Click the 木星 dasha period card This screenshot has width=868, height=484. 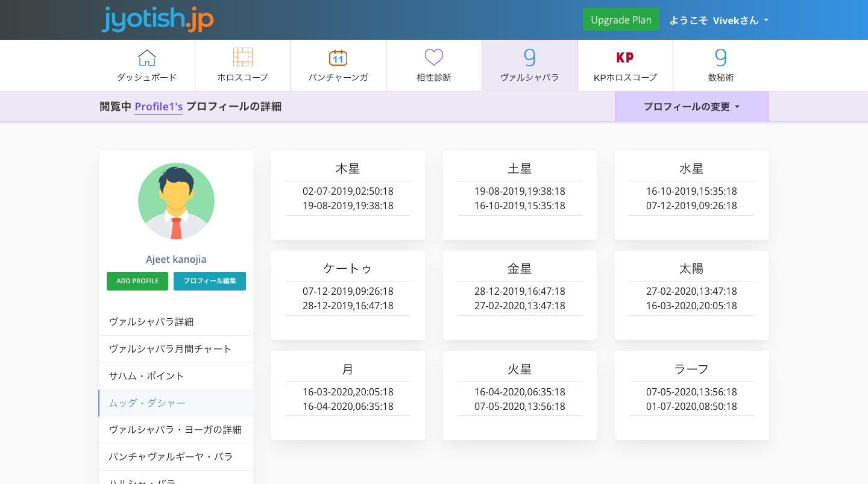pyautogui.click(x=348, y=195)
